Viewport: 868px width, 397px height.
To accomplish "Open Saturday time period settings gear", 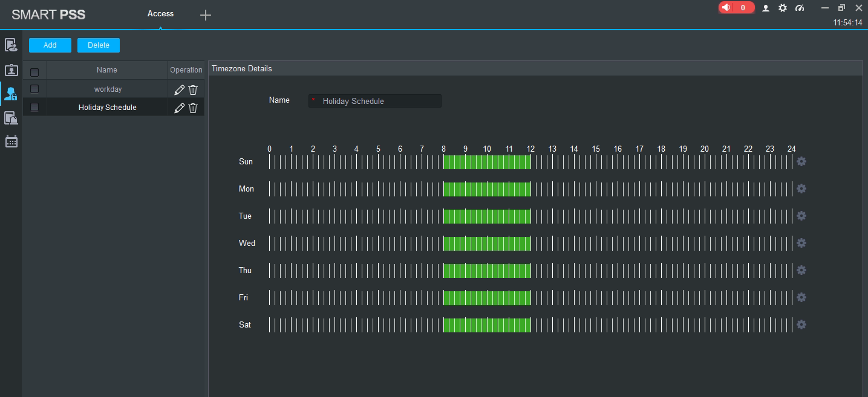I will click(x=801, y=324).
